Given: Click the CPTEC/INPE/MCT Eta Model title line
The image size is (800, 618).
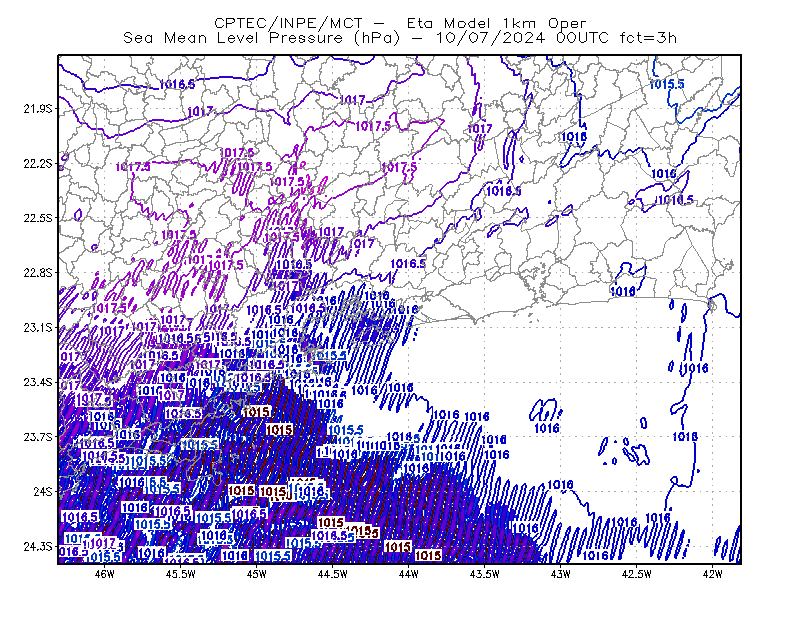Looking at the screenshot, I should coord(400,23).
